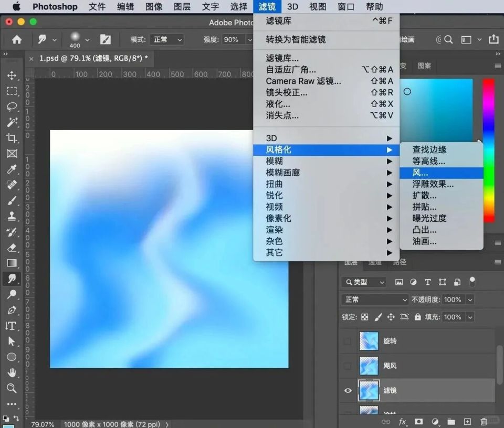
Task: Click the fx layer style icon
Action: 402,421
